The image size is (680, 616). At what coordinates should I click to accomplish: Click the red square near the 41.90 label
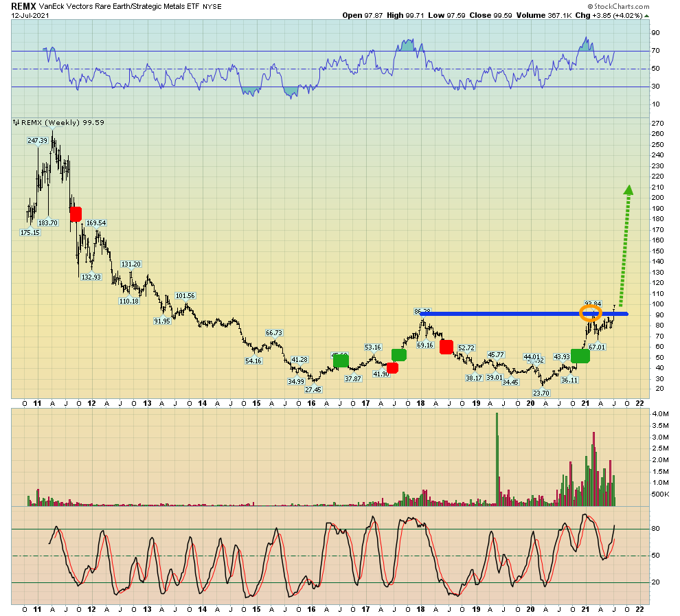pos(392,368)
